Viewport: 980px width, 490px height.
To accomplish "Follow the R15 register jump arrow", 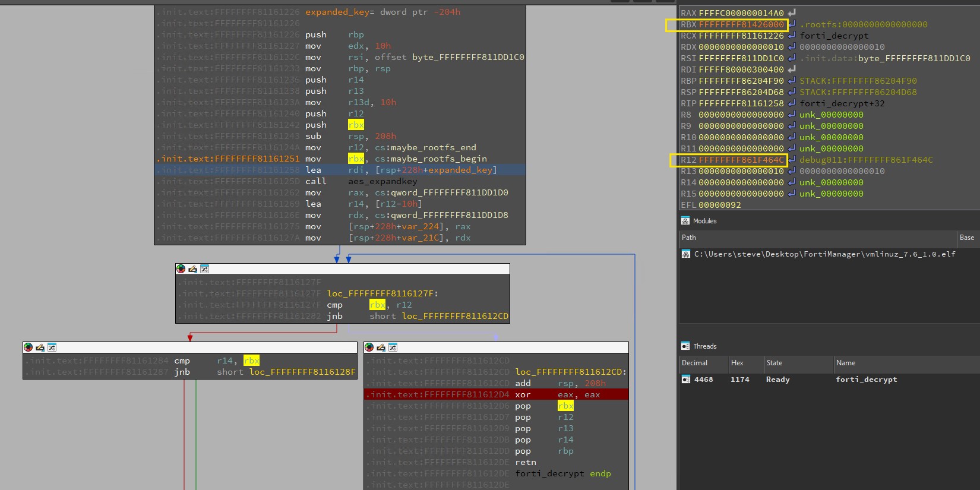I will tap(792, 194).
